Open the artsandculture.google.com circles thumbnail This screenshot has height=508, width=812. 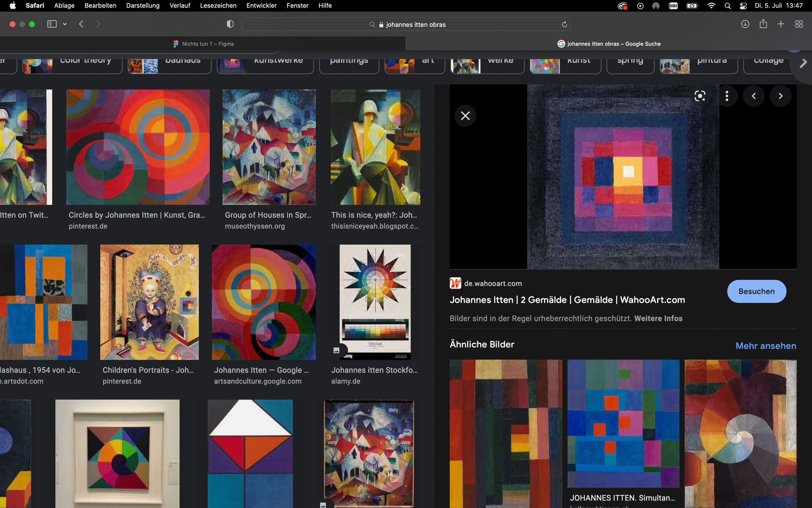[263, 302]
